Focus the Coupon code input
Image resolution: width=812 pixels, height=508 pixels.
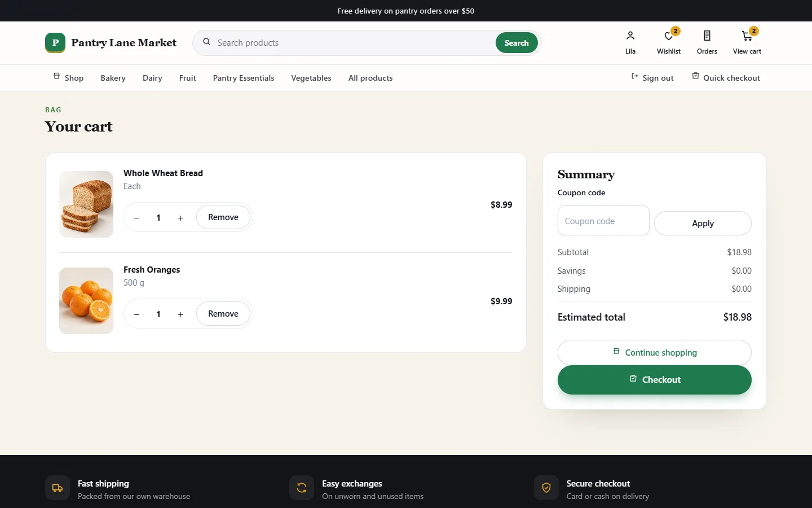[x=603, y=221]
